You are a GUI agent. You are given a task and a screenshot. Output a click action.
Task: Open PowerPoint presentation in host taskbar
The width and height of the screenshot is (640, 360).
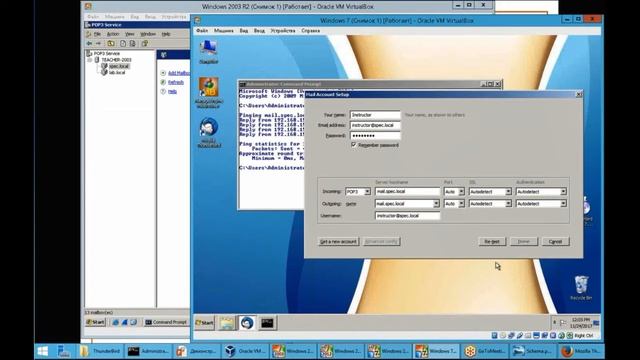coord(196,351)
